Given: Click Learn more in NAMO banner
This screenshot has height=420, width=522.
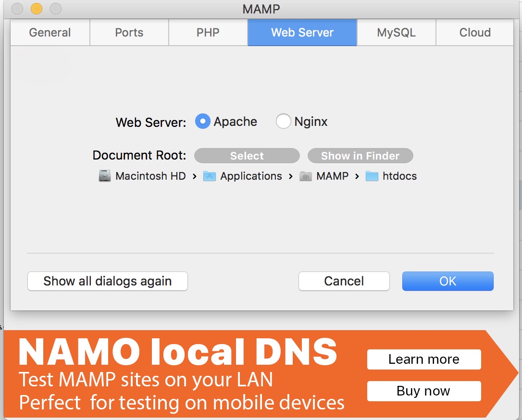Looking at the screenshot, I should (x=424, y=359).
